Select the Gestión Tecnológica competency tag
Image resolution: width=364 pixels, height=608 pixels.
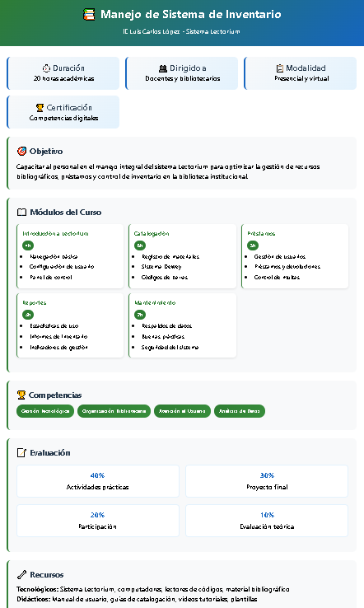pos(45,411)
